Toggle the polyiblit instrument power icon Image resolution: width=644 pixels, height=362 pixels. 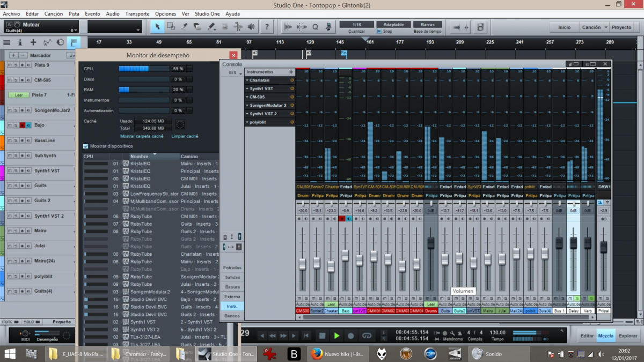[292, 122]
